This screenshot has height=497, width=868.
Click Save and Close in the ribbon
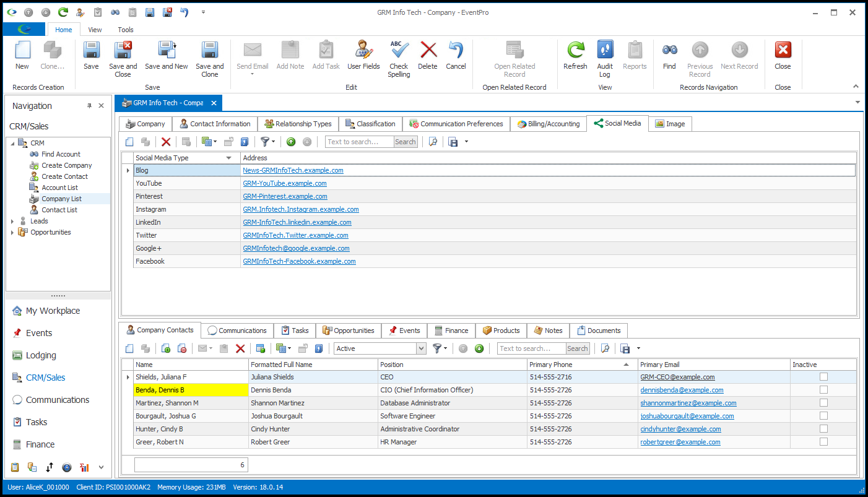point(123,51)
